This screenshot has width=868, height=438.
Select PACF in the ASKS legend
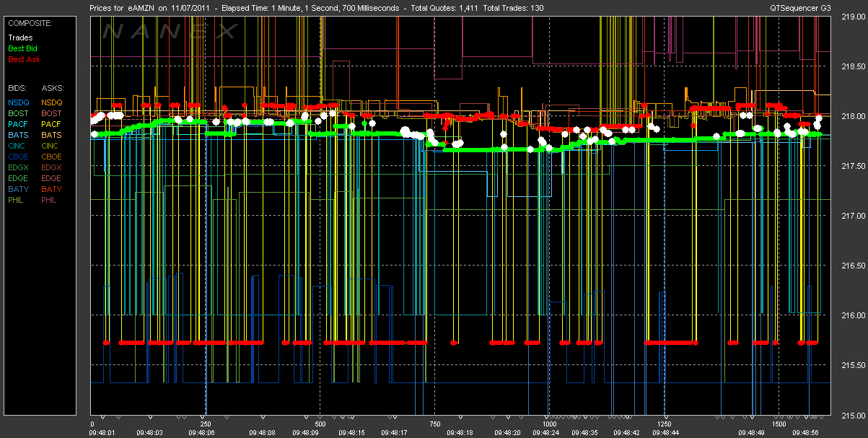click(52, 124)
